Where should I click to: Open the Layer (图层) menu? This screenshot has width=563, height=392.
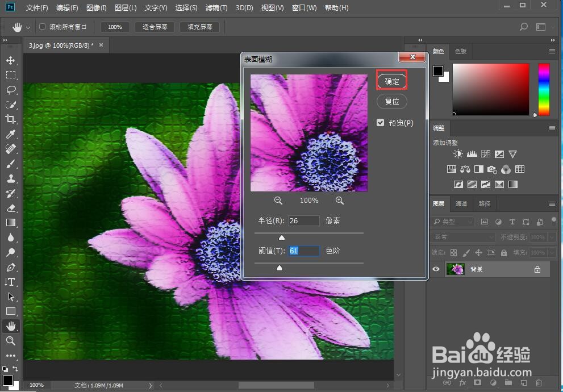[126, 7]
